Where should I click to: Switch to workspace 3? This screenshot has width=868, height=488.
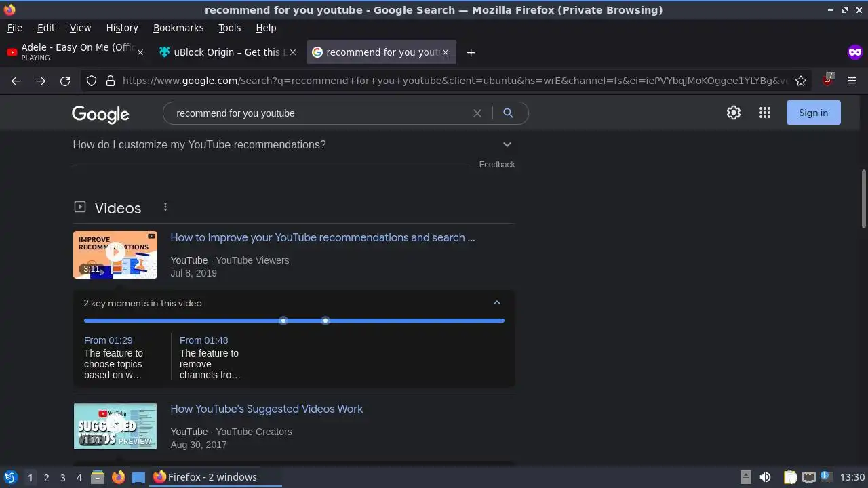tap(62, 477)
